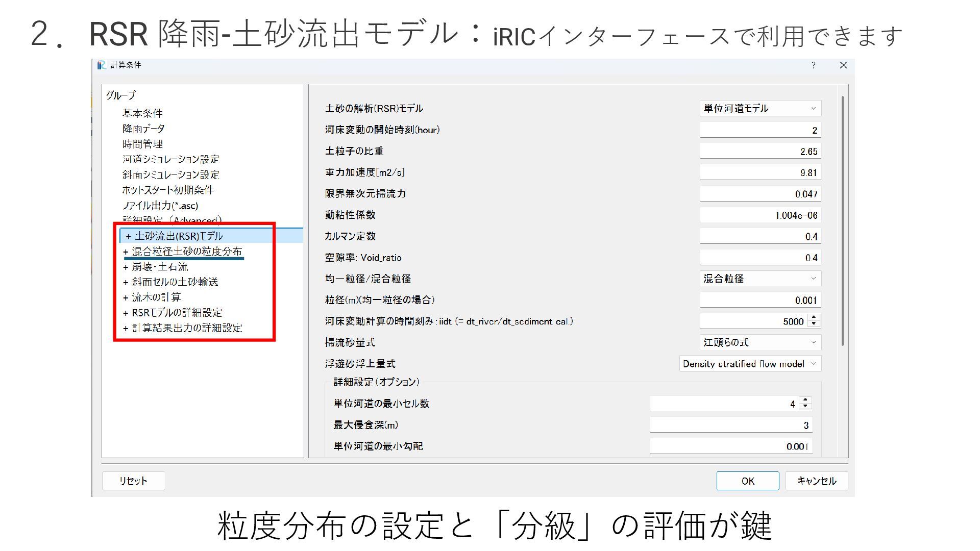The image size is (980, 551).
Task: Select 混合粒径土砂の粒度分布 group item
Action: [x=187, y=252]
